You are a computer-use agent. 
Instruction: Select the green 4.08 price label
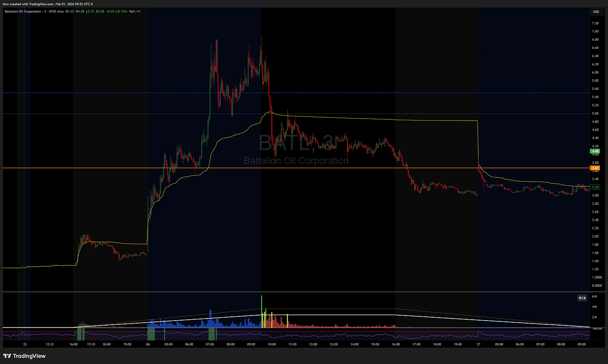[595, 151]
